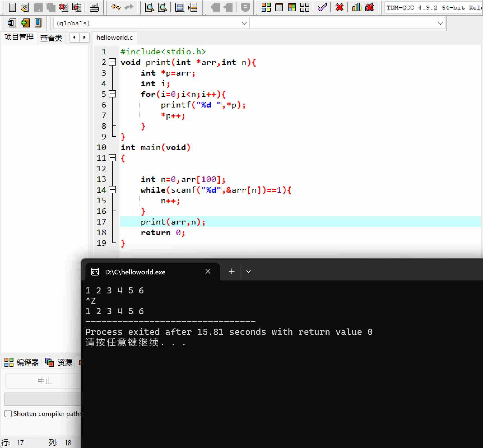Click line 17 print(arr,n); in the editor
483x448 pixels.
click(173, 222)
